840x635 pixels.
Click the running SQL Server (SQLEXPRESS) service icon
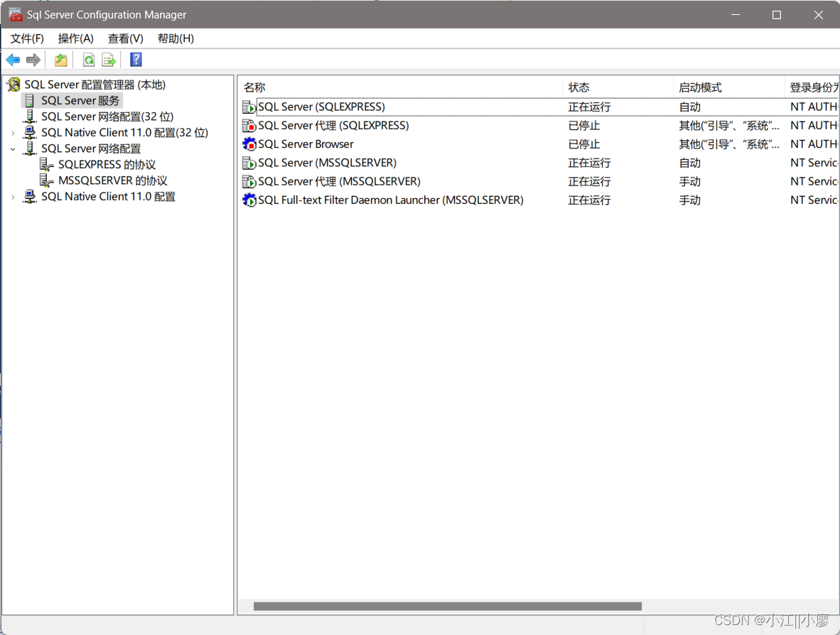249,107
